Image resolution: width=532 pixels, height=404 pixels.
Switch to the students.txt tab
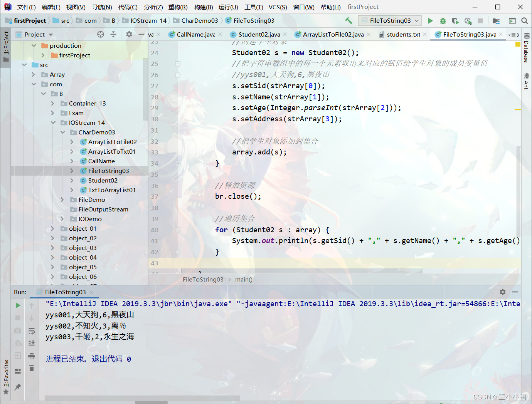[x=404, y=34]
